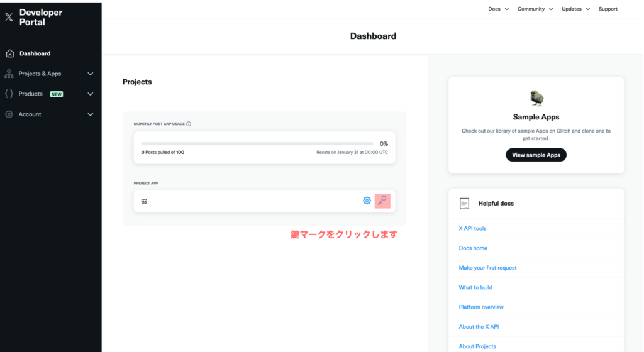Open the X API tools link
Screen dimensions: 644x352
point(472,228)
